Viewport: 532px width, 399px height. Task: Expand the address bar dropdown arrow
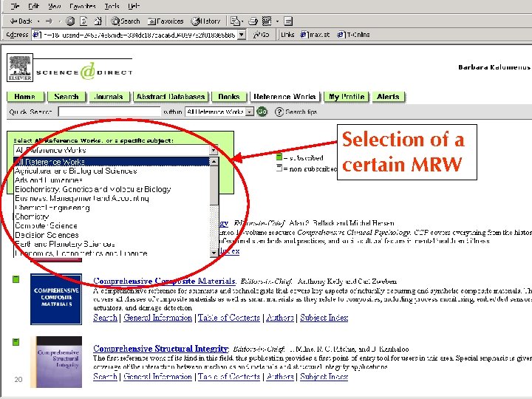(x=242, y=35)
